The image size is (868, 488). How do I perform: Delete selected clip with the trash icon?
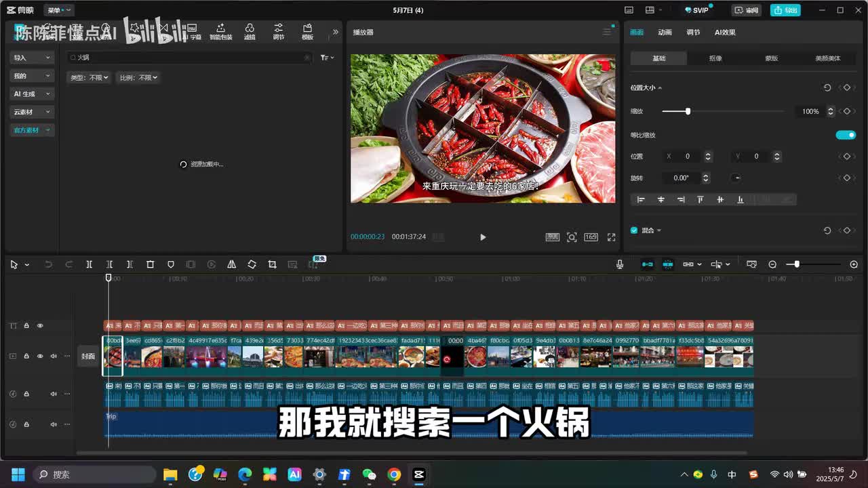(x=151, y=264)
